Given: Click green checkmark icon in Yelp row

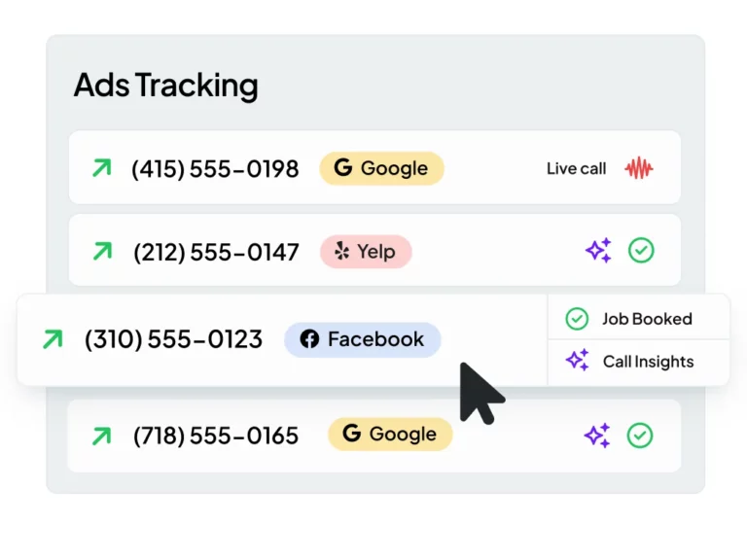Looking at the screenshot, I should click(640, 251).
